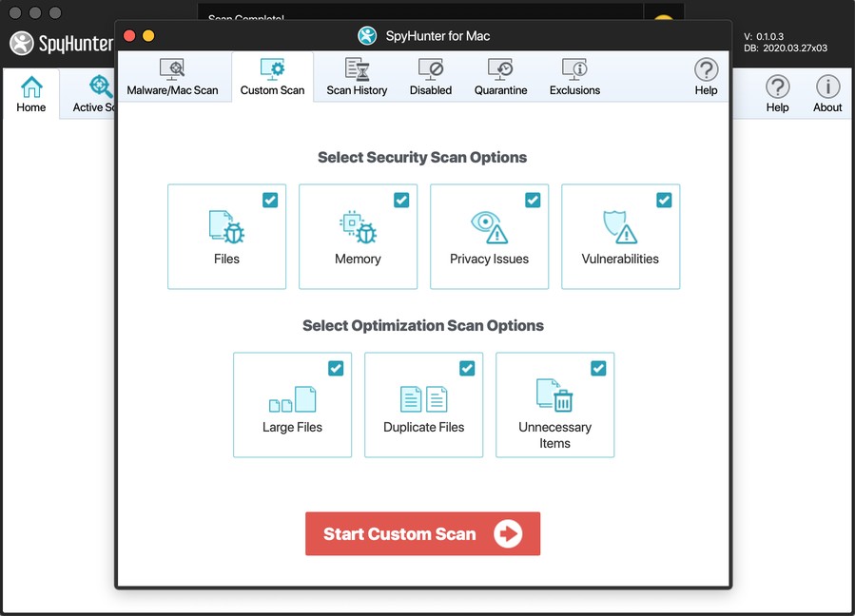Click the DB: 2020.03.27x03 text
855x616 pixels.
(x=786, y=48)
